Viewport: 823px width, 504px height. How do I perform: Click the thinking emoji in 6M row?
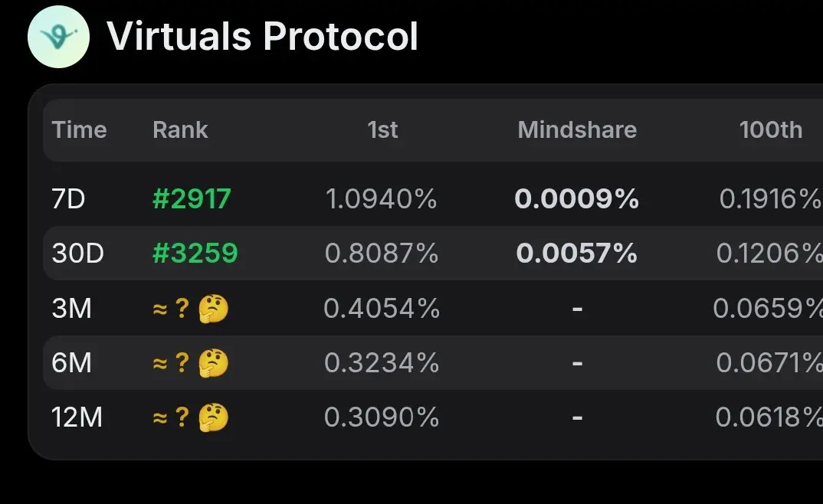pyautogui.click(x=214, y=363)
